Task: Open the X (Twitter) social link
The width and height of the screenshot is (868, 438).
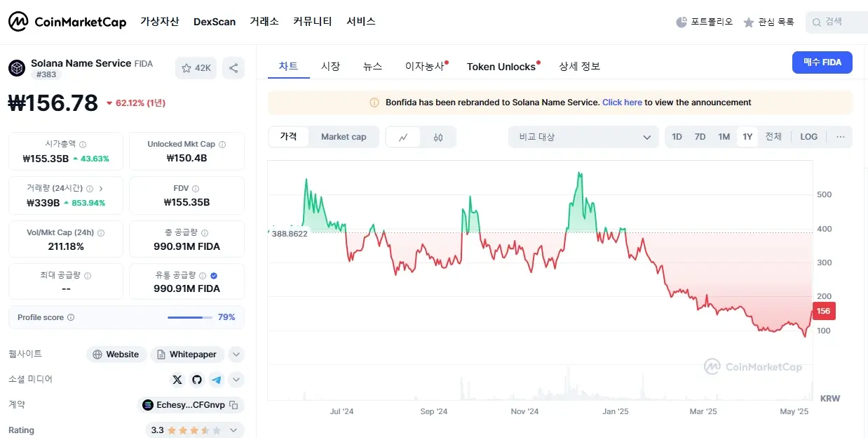Action: 177,380
